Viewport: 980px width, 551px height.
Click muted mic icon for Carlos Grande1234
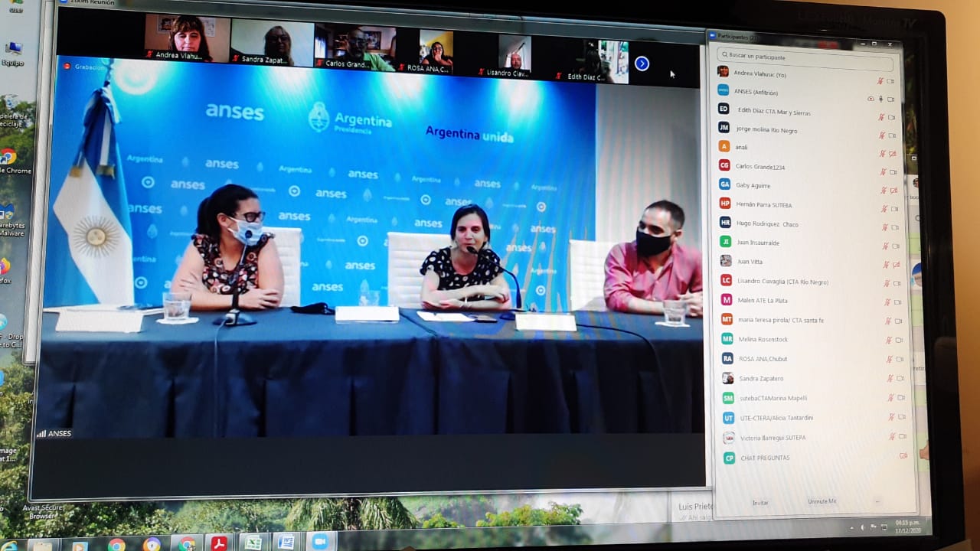[884, 172]
